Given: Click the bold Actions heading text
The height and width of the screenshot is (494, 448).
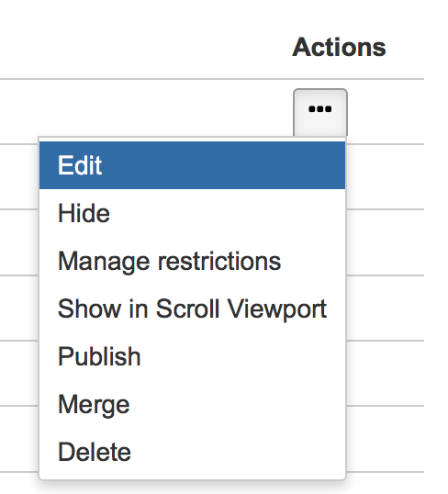Looking at the screenshot, I should coord(339,47).
